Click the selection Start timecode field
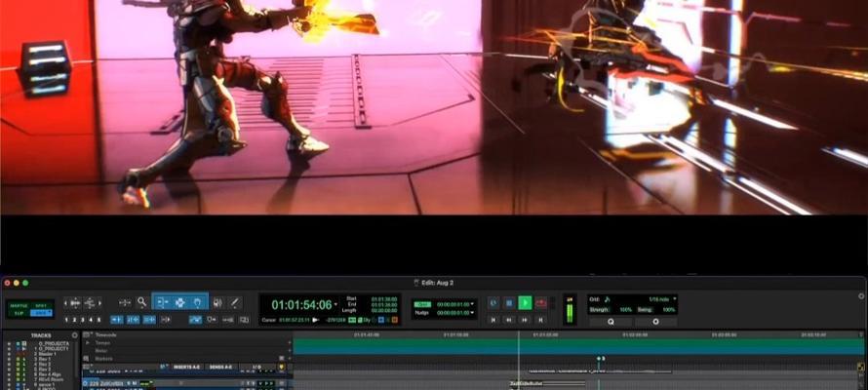This screenshot has width=868, height=390. tap(384, 298)
